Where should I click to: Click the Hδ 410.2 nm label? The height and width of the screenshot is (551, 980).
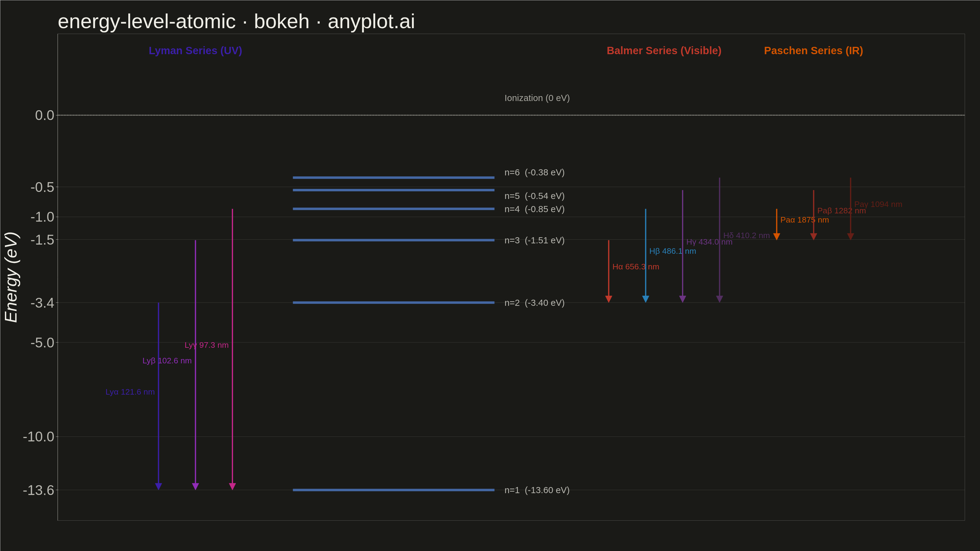pos(746,235)
